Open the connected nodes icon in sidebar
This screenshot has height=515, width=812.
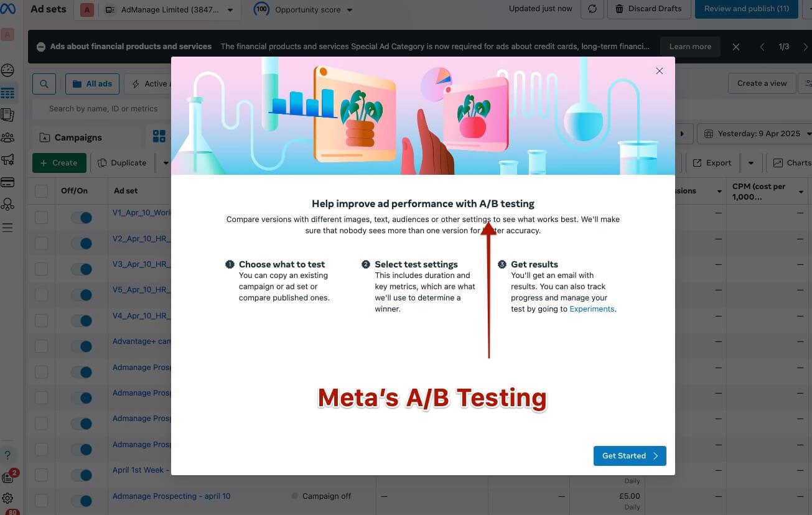(7, 205)
